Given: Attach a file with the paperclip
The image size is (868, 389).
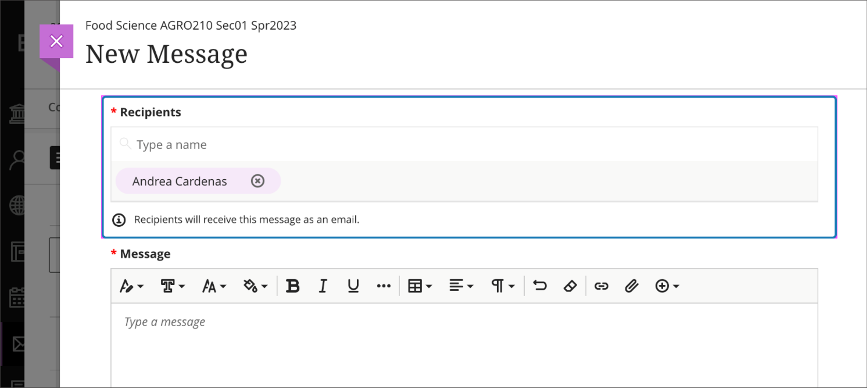Looking at the screenshot, I should point(631,286).
